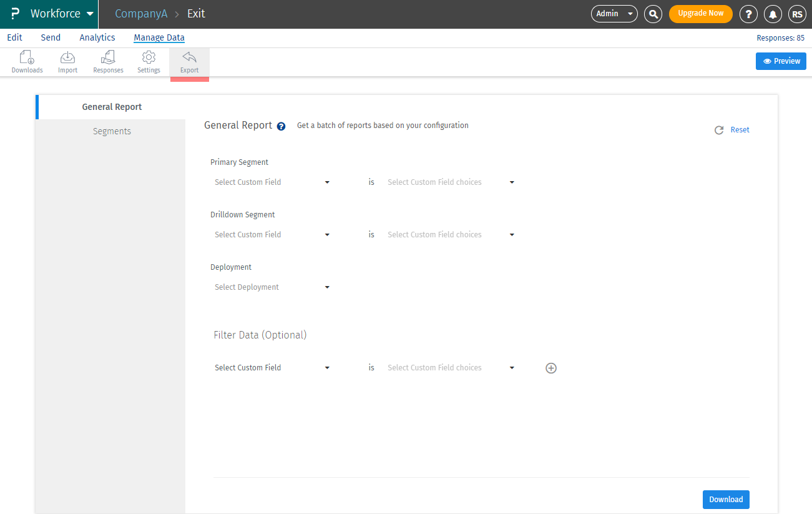Expand Primary Segment custom field dropdown
This screenshot has width=812, height=514.
pyautogui.click(x=272, y=182)
